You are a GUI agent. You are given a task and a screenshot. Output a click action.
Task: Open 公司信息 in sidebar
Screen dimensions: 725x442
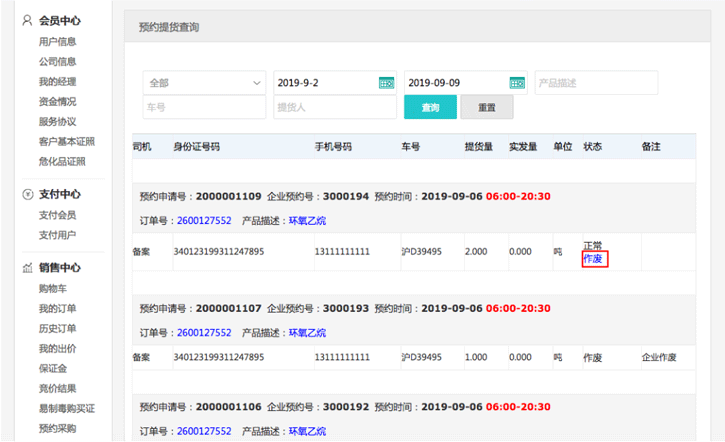(x=57, y=61)
